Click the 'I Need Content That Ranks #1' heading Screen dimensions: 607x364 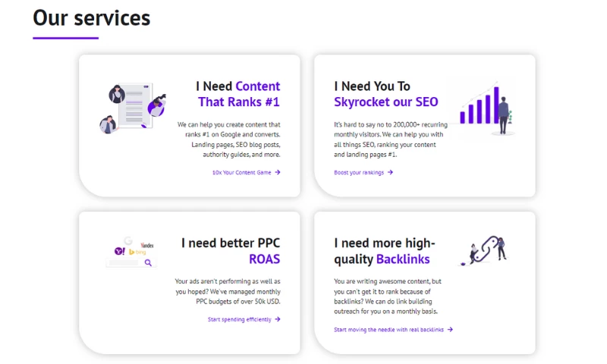click(x=237, y=94)
